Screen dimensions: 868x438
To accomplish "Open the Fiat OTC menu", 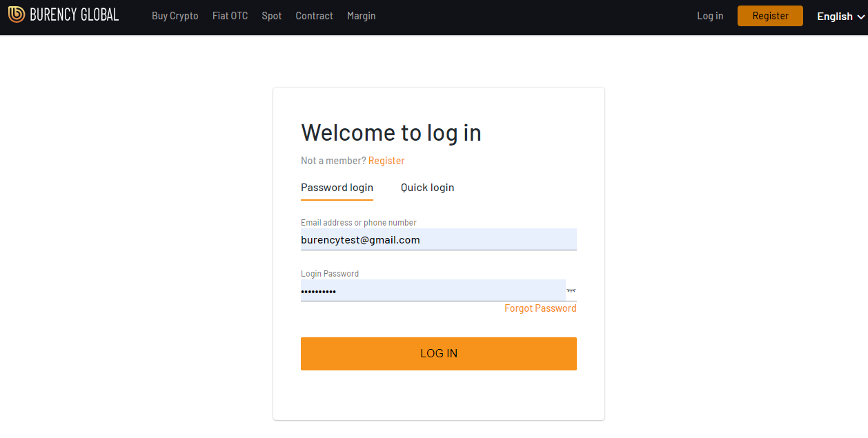I will (x=230, y=16).
